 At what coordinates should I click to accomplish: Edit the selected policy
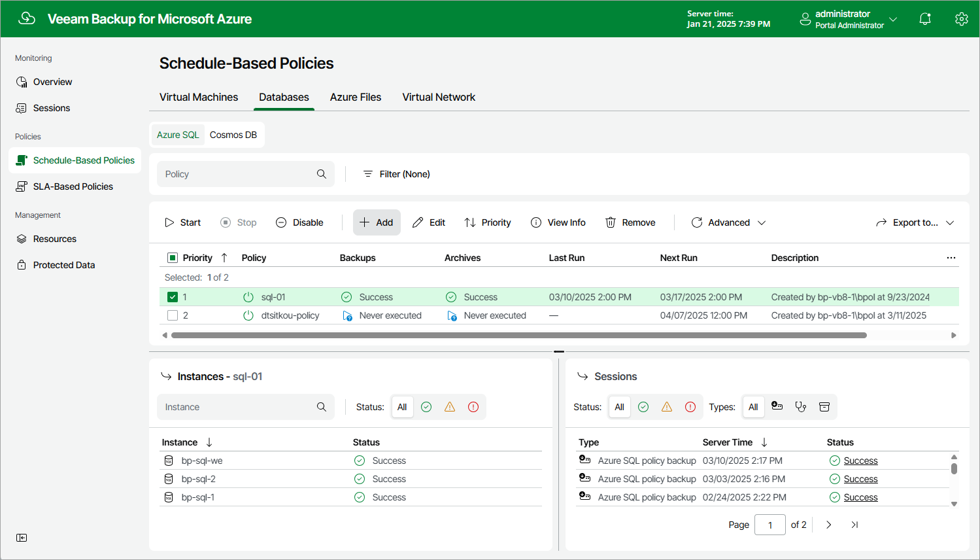(x=429, y=222)
